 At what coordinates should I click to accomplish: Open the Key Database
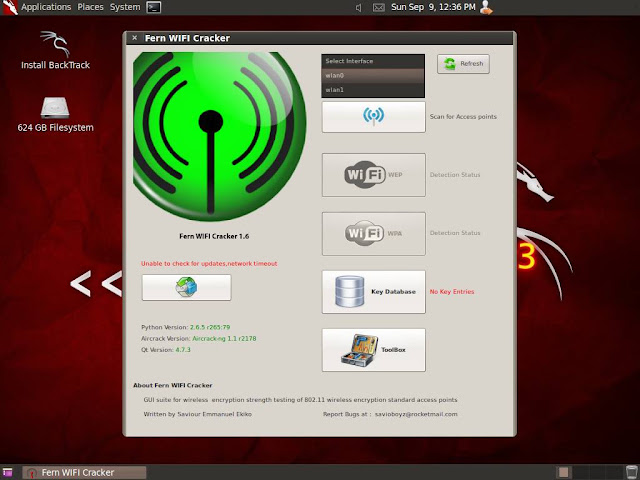[373, 292]
